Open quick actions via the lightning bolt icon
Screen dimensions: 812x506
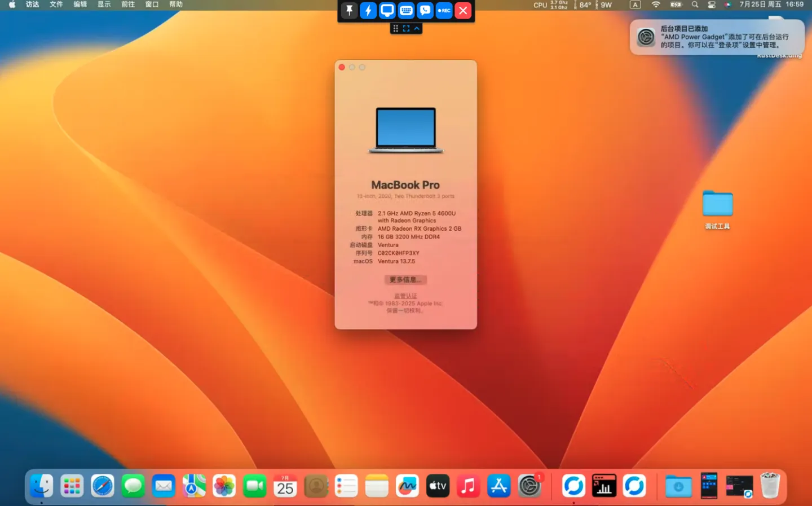click(x=368, y=11)
